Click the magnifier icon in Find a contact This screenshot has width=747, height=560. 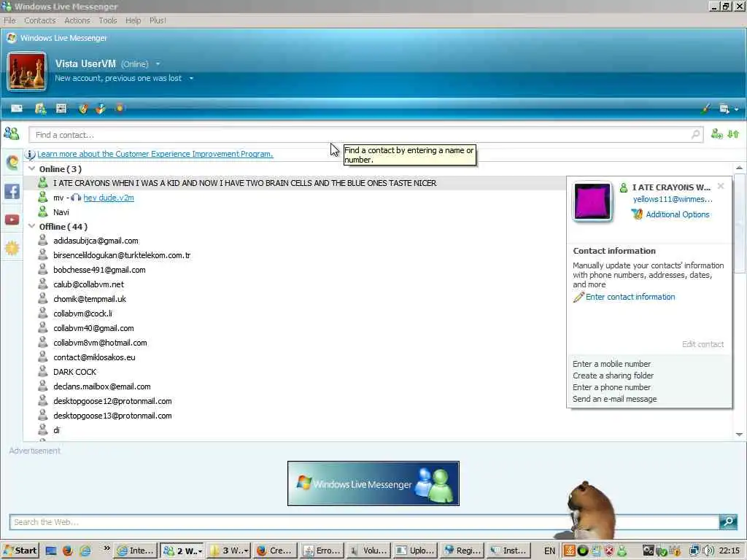pos(695,135)
